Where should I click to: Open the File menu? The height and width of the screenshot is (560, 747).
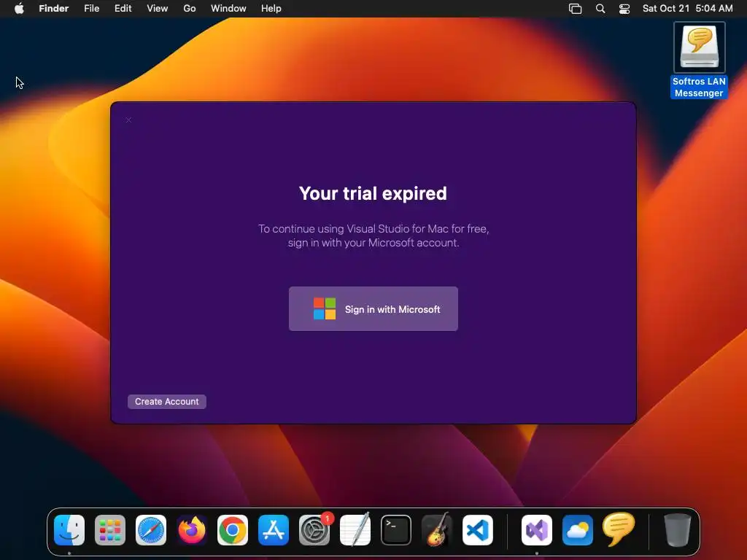(x=91, y=8)
